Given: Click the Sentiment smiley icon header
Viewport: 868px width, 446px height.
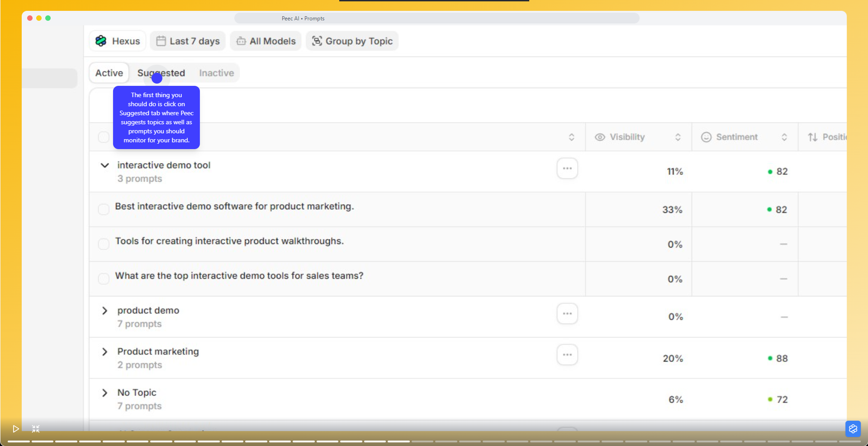Looking at the screenshot, I should click(x=706, y=137).
